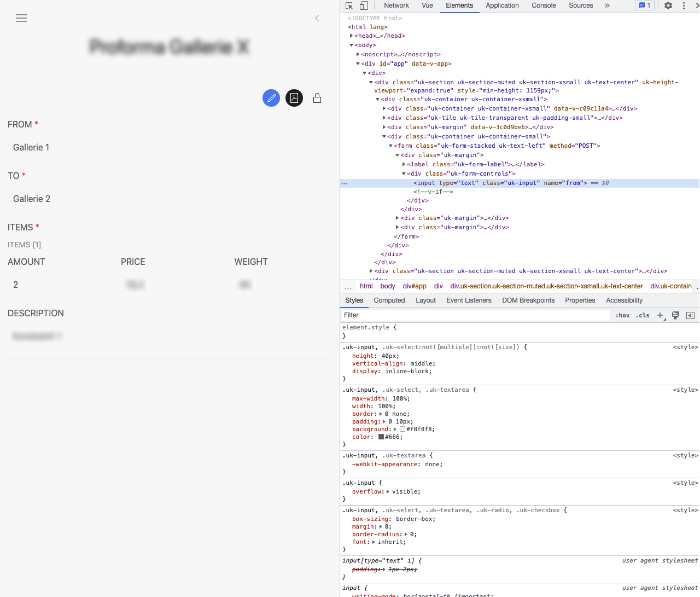Viewport: 700px width, 597px height.
Task: Click the blue pencil edit button
Action: [271, 98]
